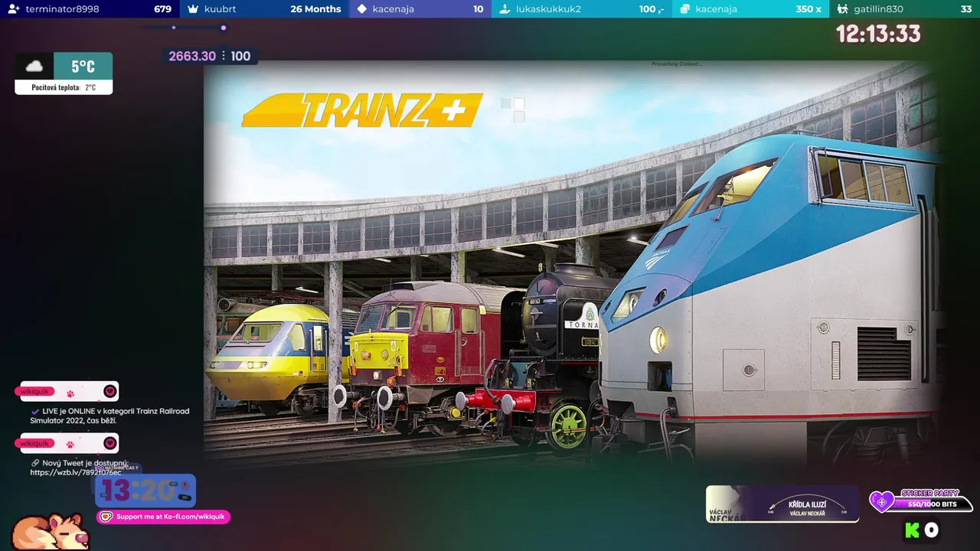Click the raid icon beside gatillin830
Image resolution: width=980 pixels, height=551 pixels.
[843, 9]
